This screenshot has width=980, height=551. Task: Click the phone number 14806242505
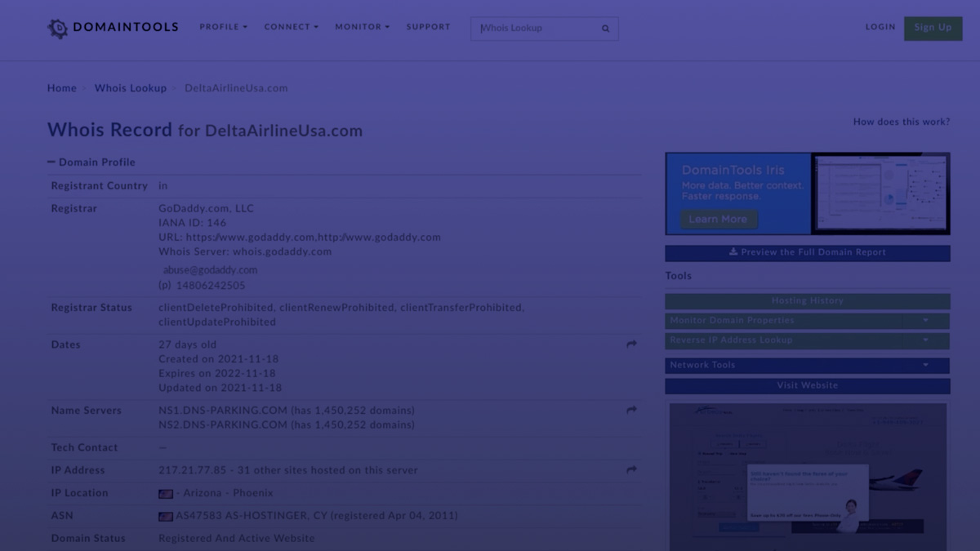(x=209, y=287)
